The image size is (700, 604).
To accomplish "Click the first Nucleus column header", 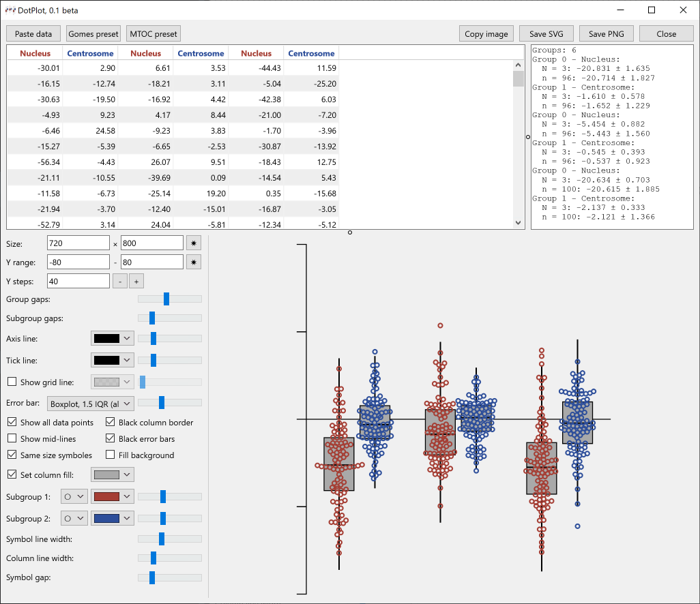I will coord(35,53).
